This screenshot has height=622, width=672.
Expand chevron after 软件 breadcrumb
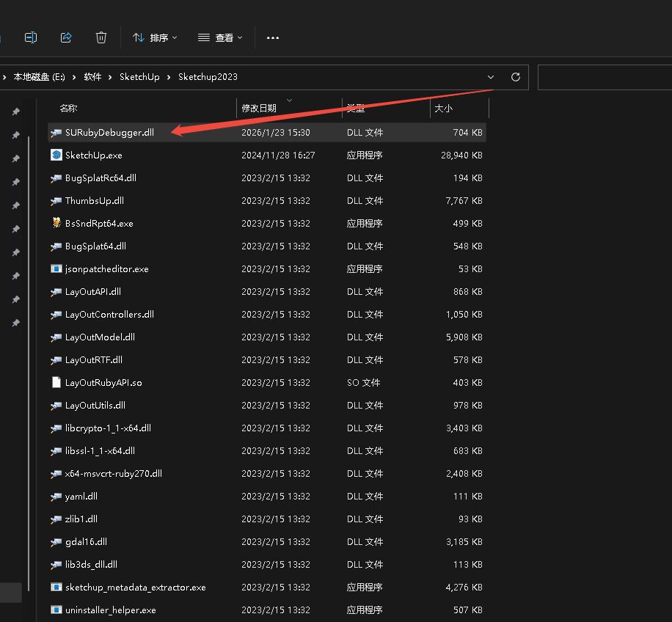111,77
